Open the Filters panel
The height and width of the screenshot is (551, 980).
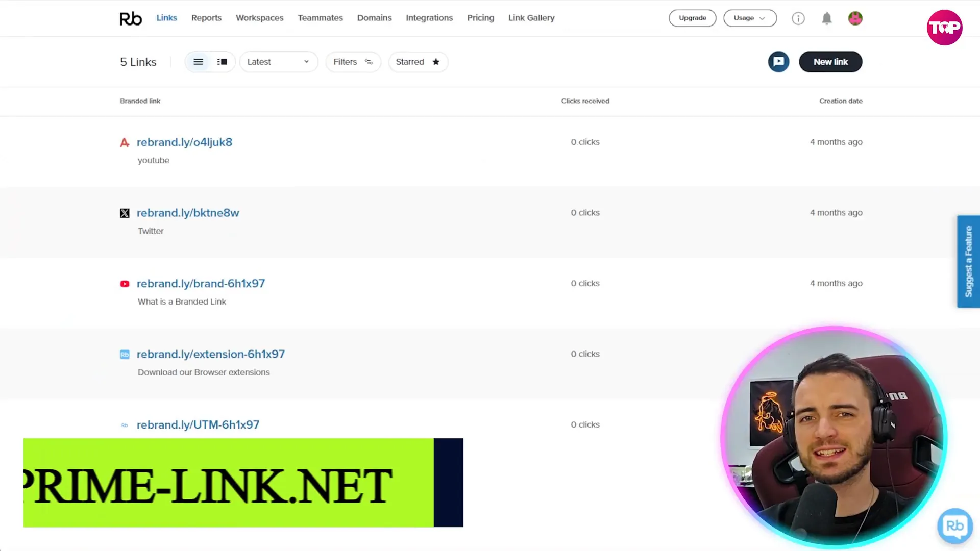pyautogui.click(x=353, y=62)
